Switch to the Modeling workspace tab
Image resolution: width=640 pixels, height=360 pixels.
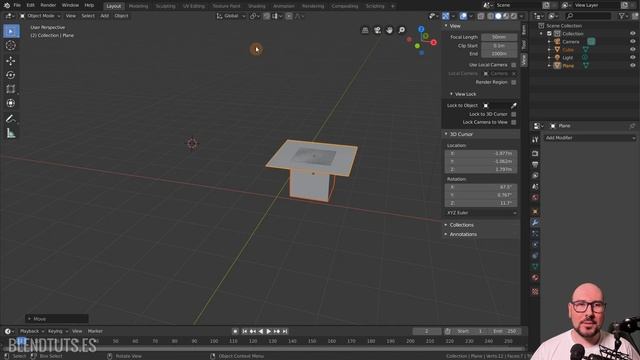(x=138, y=6)
